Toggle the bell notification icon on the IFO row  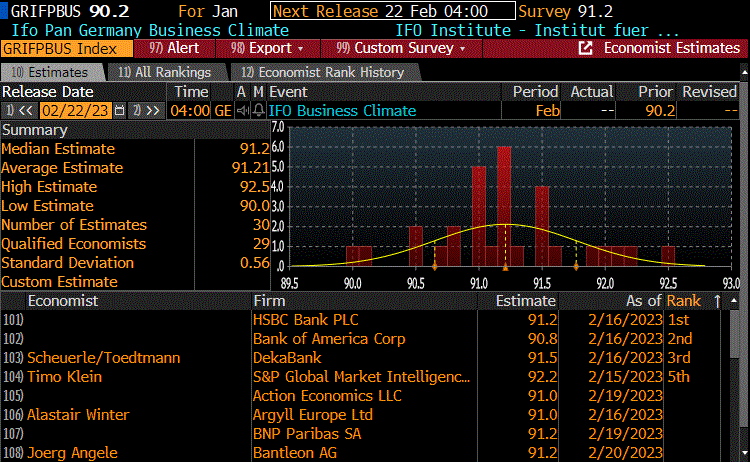click(258, 111)
